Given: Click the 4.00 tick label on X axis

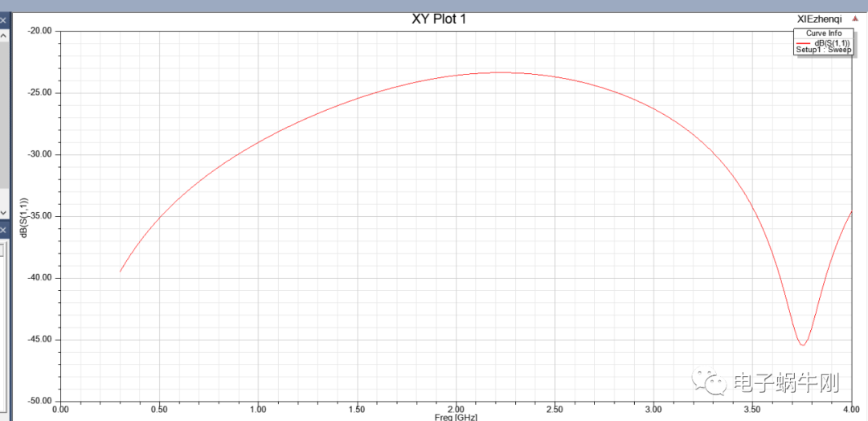Looking at the screenshot, I should click(x=850, y=409).
